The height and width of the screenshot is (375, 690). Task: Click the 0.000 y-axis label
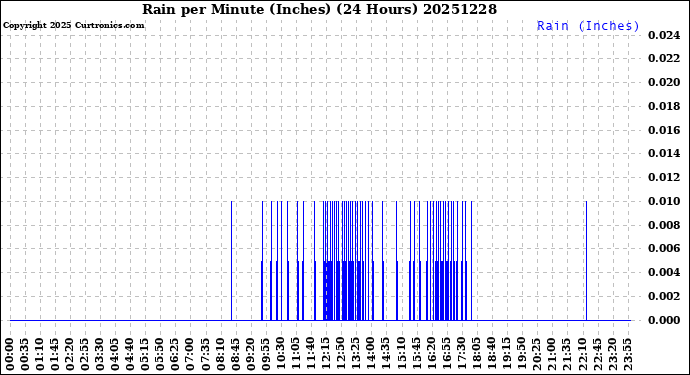point(664,320)
